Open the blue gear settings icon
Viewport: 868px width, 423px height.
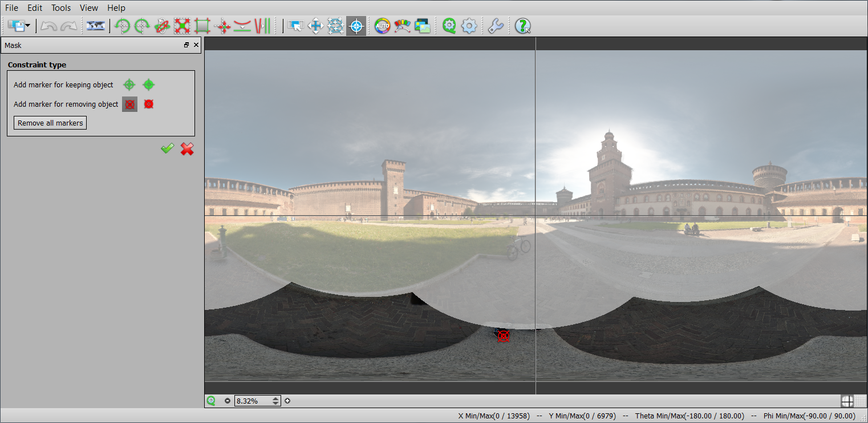469,26
